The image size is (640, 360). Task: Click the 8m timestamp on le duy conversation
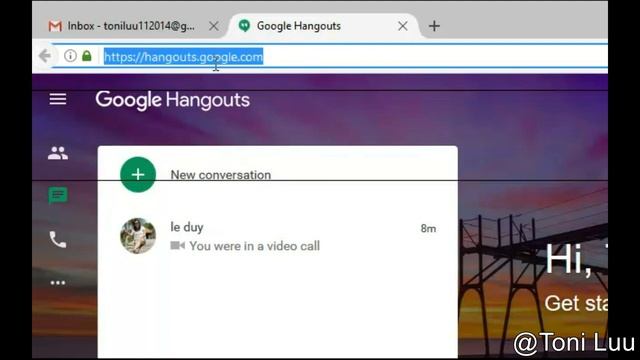tap(428, 228)
